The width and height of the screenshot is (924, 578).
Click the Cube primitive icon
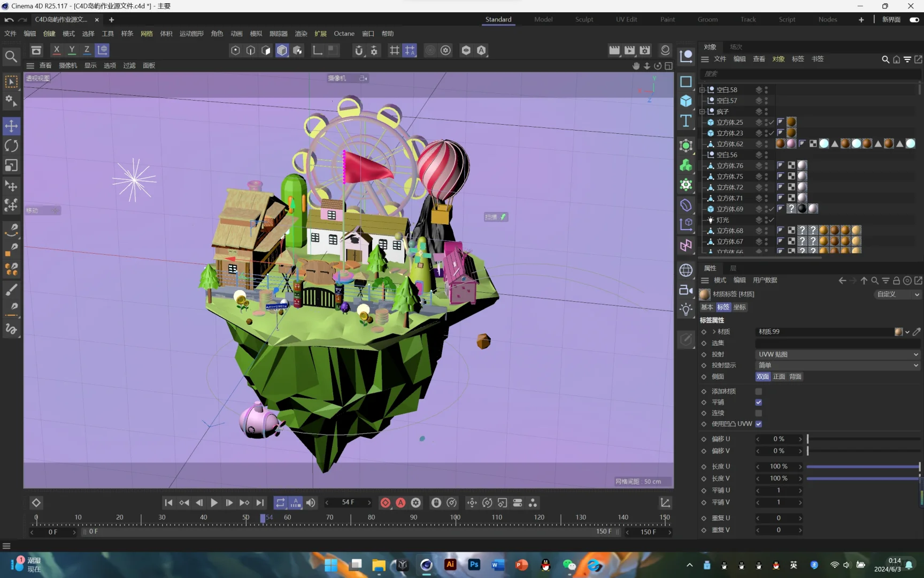(686, 101)
